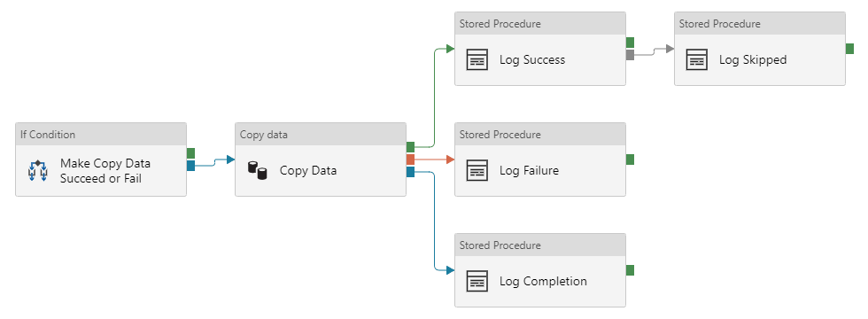Click the Copy data activity header

(x=321, y=135)
